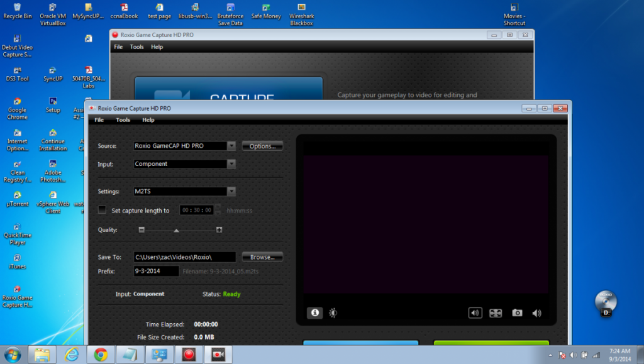
Task: Select the test page desktop icon
Action: point(159,11)
